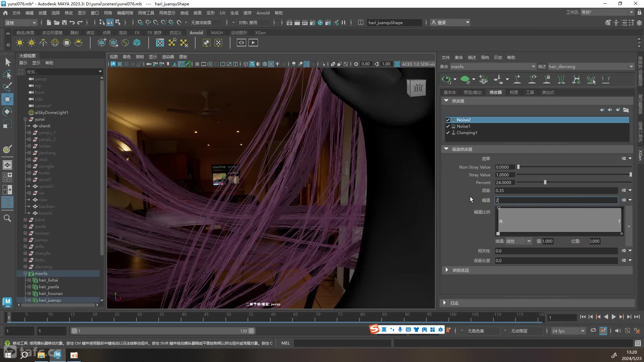Toggle the audio speaker icon on timeline bar
This screenshot has height=362, width=644.
point(618,331)
